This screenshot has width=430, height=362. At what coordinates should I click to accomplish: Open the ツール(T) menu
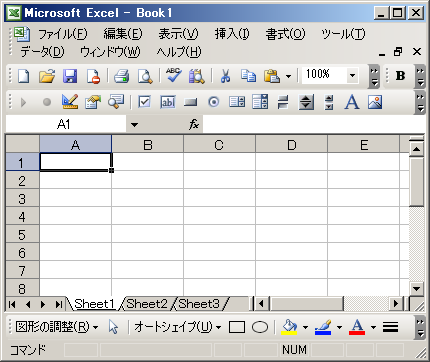343,34
